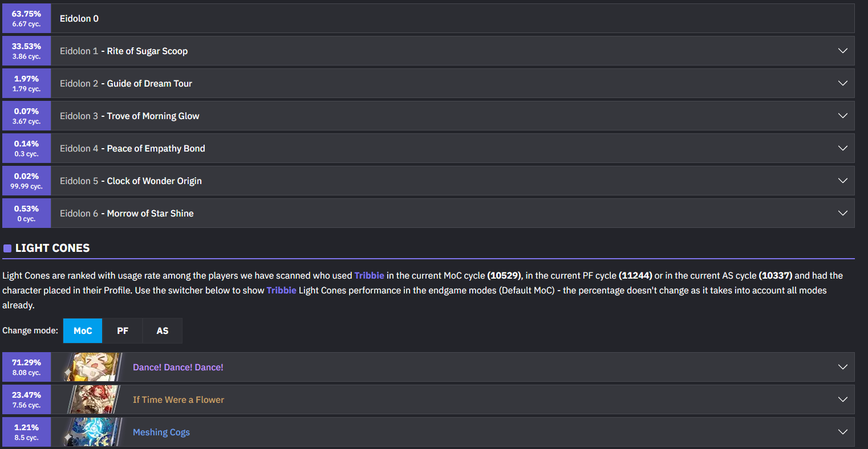Viewport: 868px width, 449px height.
Task: Expand the Meshing Cogs row chevron
Action: click(x=842, y=432)
